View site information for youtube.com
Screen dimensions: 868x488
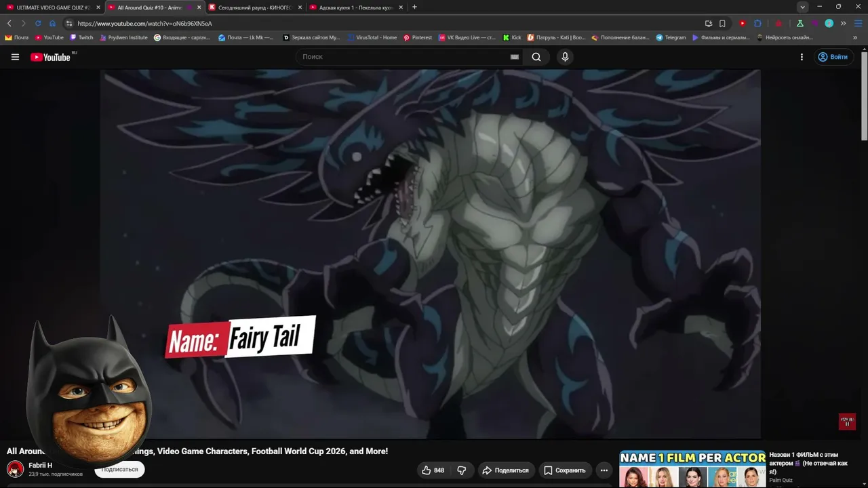[68, 23]
